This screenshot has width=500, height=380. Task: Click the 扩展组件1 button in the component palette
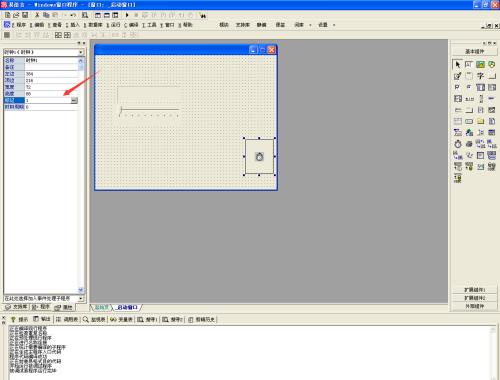[x=475, y=290]
